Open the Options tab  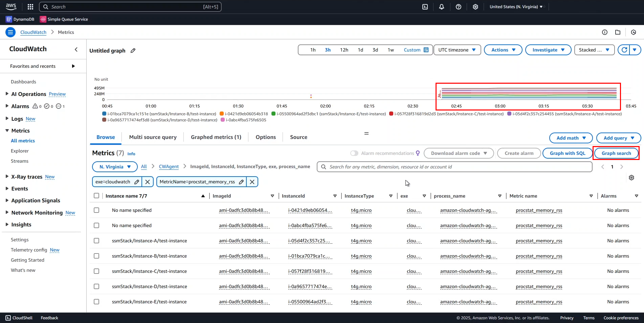point(266,137)
